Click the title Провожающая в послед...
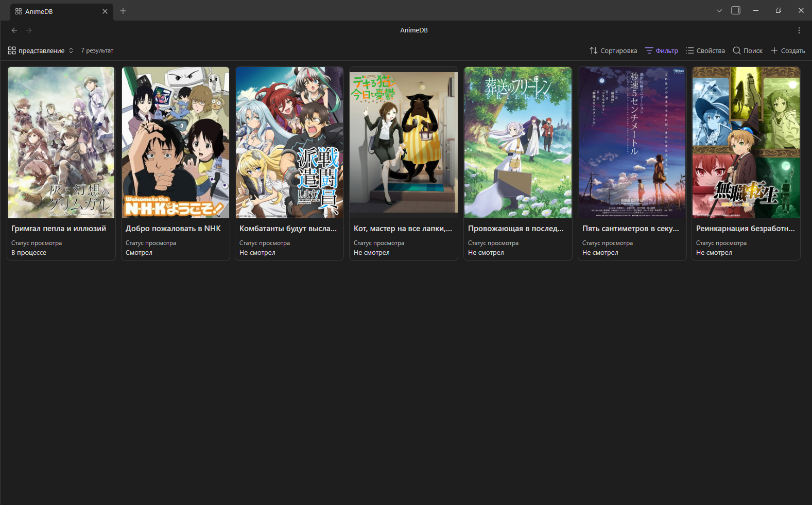This screenshot has height=505, width=812. pos(516,229)
